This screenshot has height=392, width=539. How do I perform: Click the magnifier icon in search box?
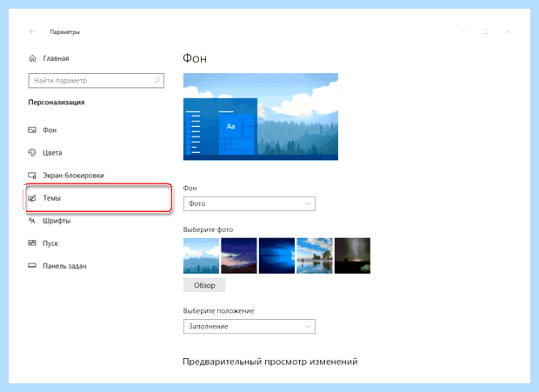point(157,81)
